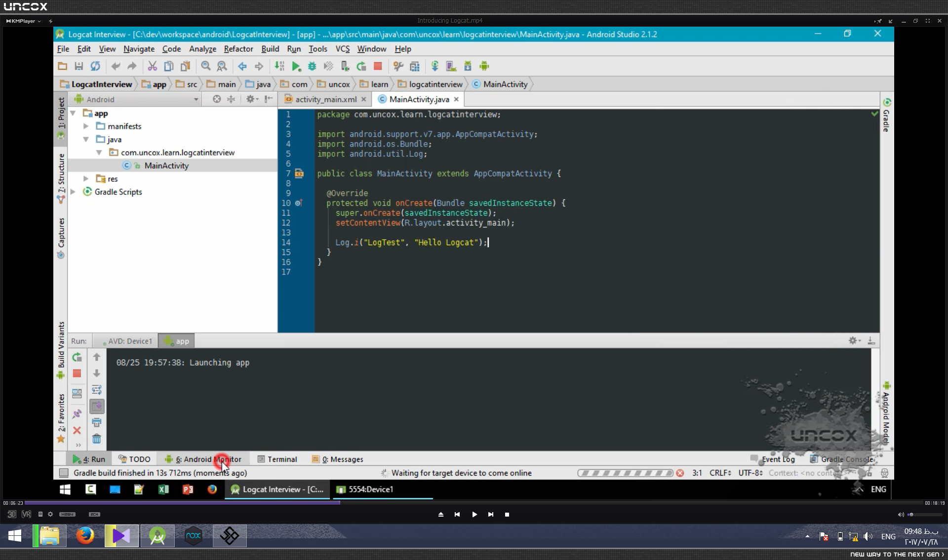Mute the KMPlayer volume speaker icon
The height and width of the screenshot is (560, 948).
point(901,515)
